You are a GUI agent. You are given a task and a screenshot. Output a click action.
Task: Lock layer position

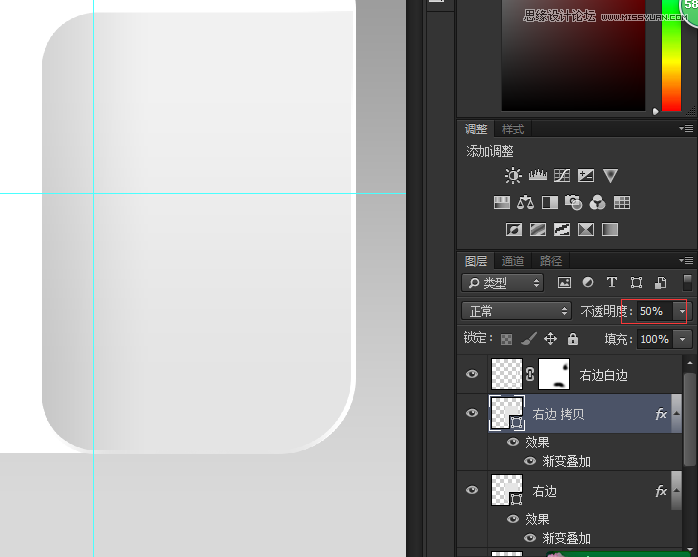pyautogui.click(x=550, y=339)
